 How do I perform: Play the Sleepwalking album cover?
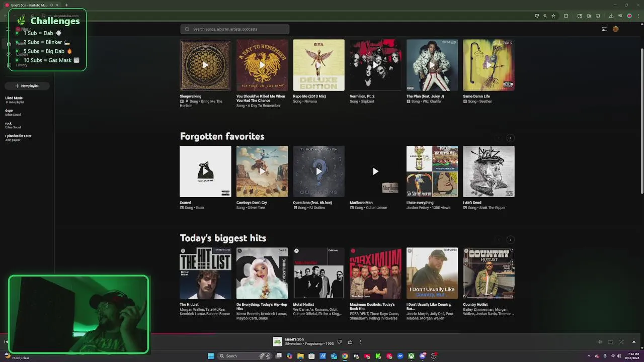tap(205, 65)
